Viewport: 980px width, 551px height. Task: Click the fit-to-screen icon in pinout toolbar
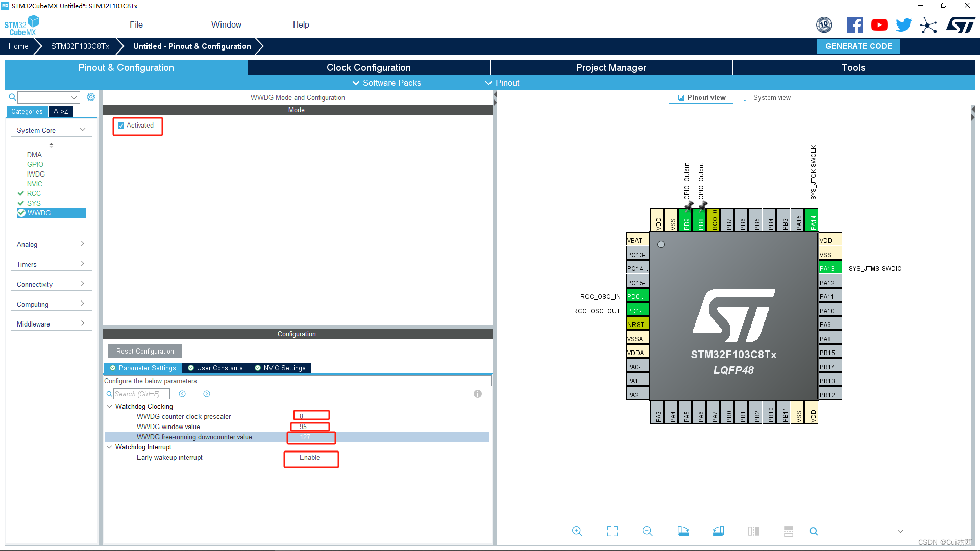tap(612, 532)
